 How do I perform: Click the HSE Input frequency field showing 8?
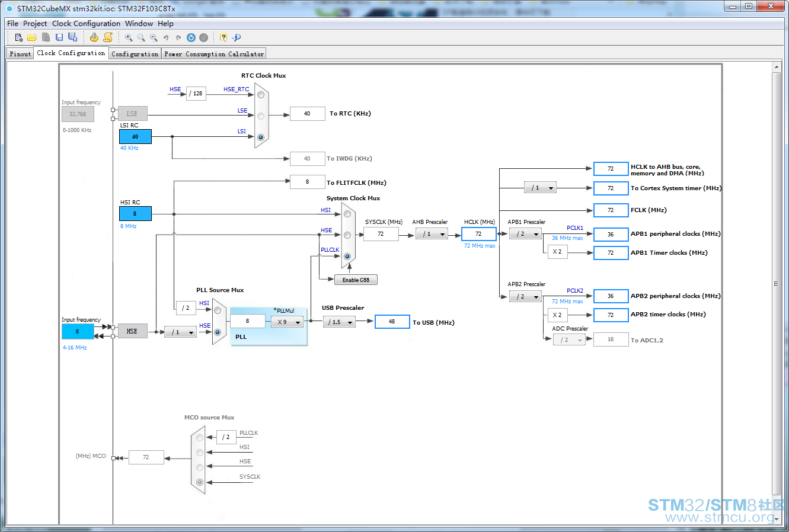pyautogui.click(x=78, y=332)
